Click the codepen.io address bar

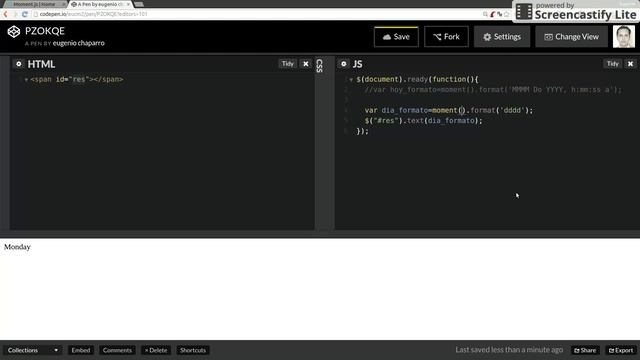click(x=257, y=14)
